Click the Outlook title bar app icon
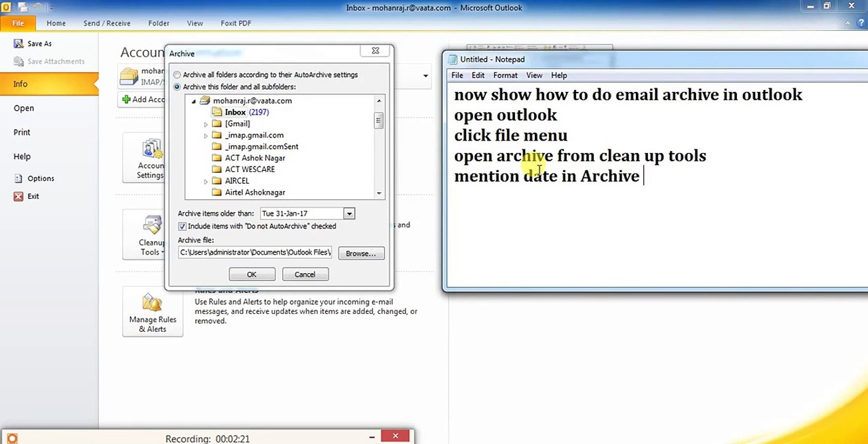The width and height of the screenshot is (868, 444). (7, 7)
